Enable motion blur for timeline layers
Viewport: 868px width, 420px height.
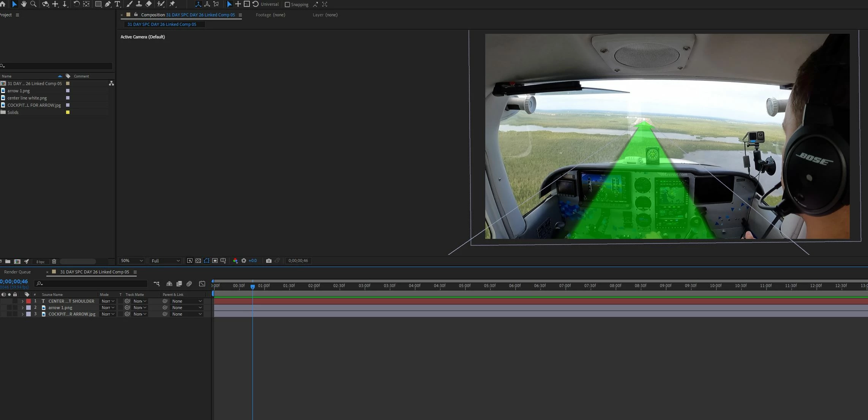pyautogui.click(x=189, y=284)
